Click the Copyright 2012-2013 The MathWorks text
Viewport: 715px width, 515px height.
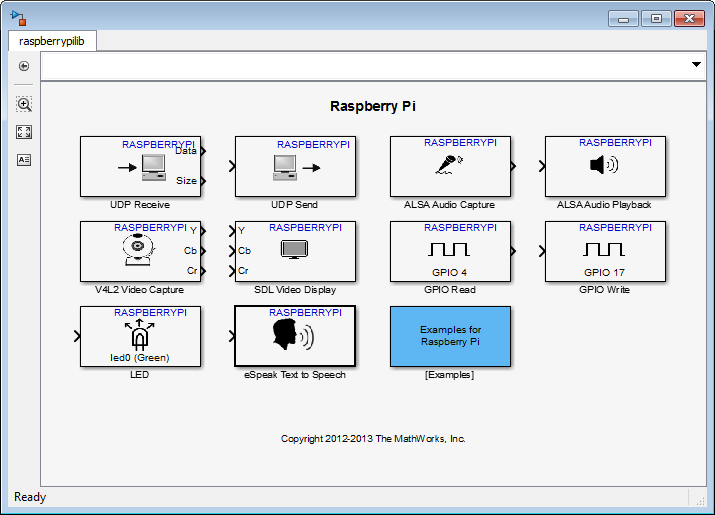point(373,439)
